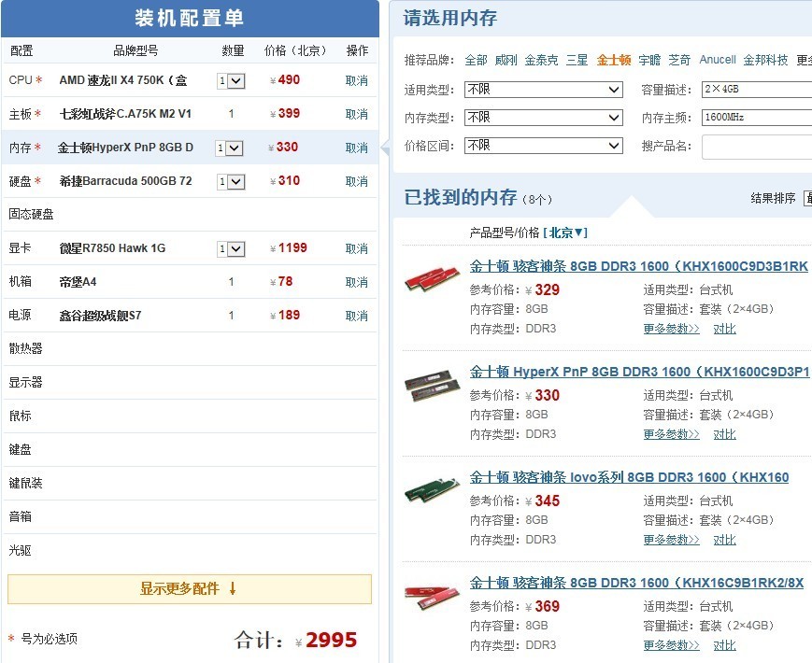812x663 pixels.
Task: Click the green lovo series memory thumbnail
Action: 432,490
